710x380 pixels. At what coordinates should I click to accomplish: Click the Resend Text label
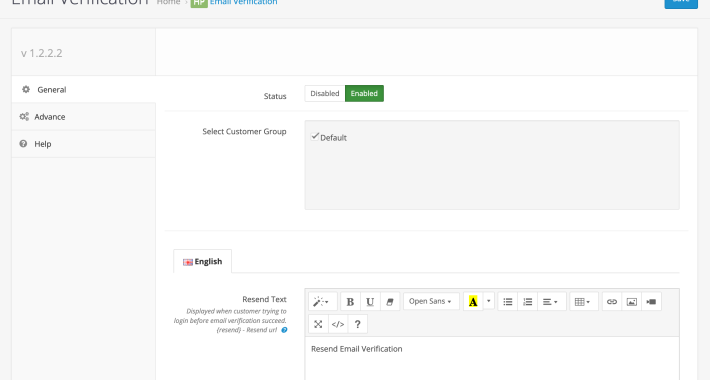tap(264, 299)
